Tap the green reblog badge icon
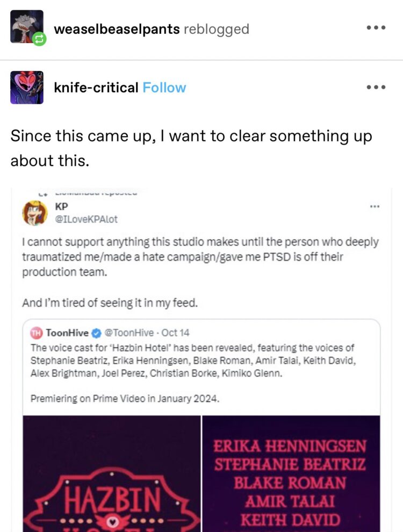The image size is (403, 532). [39, 39]
